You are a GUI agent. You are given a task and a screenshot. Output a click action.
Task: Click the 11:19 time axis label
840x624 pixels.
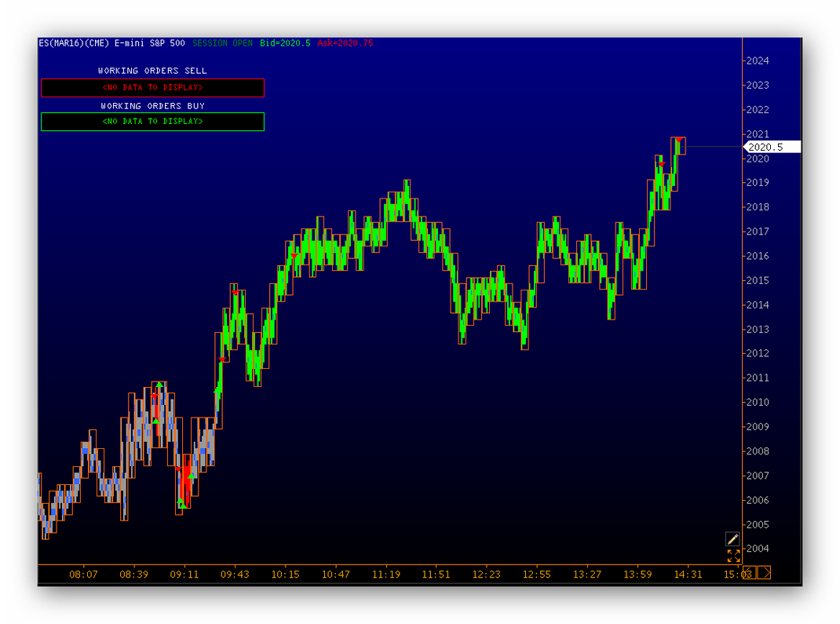pyautogui.click(x=386, y=575)
